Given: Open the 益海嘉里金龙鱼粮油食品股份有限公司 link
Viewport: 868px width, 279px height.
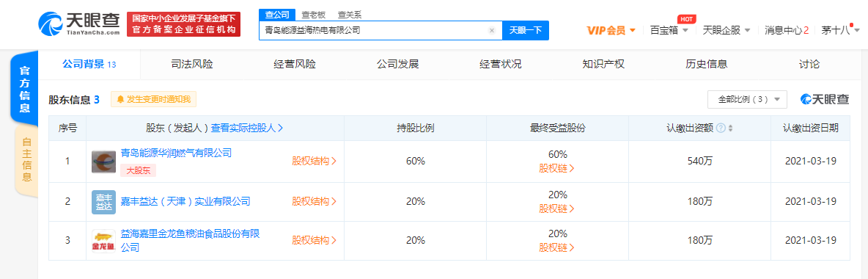Looking at the screenshot, I should (191, 240).
